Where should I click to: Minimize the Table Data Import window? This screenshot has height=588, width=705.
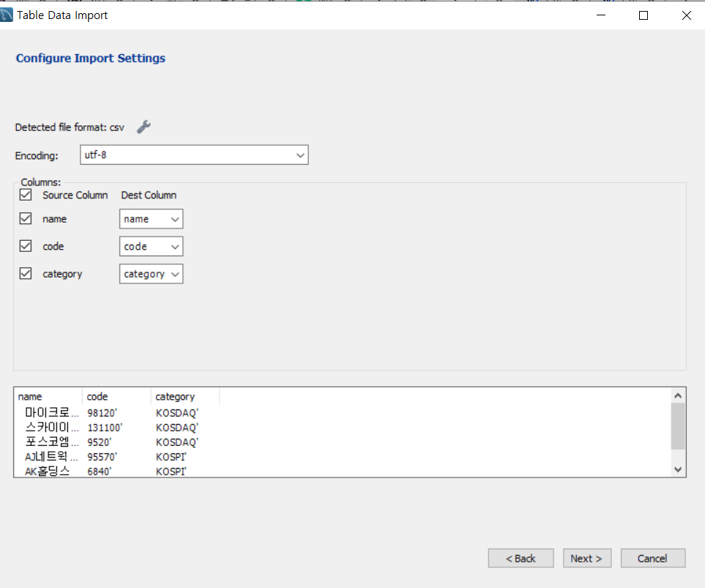[x=601, y=15]
